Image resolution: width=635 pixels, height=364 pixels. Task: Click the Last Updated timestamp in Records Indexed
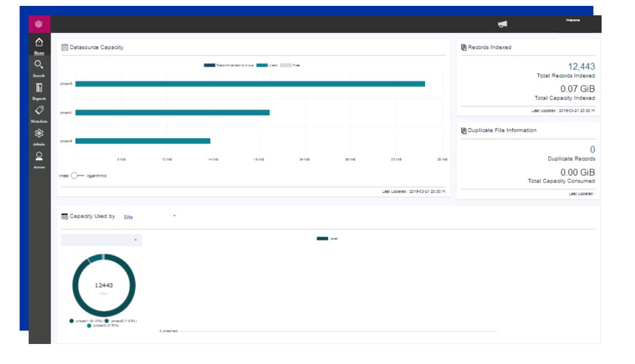coord(563,111)
